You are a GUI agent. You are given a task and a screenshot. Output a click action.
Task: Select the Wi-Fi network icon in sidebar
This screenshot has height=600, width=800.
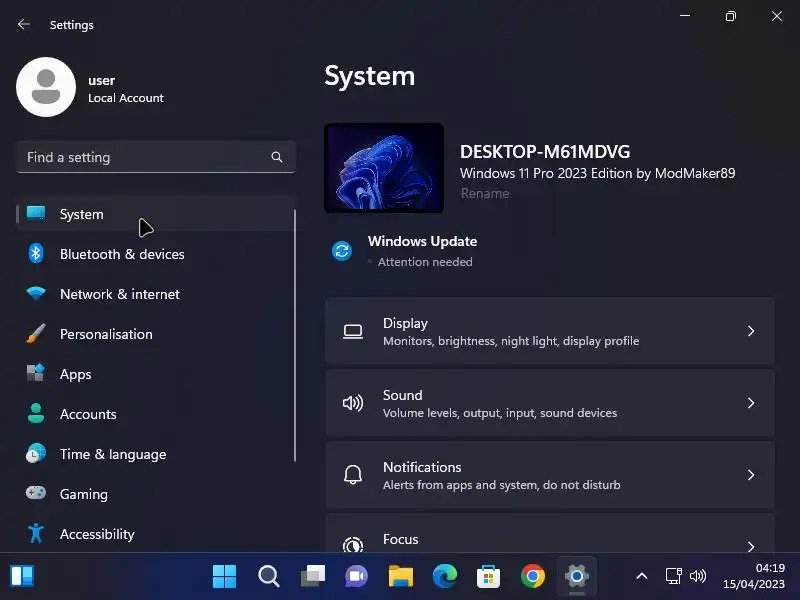(36, 293)
